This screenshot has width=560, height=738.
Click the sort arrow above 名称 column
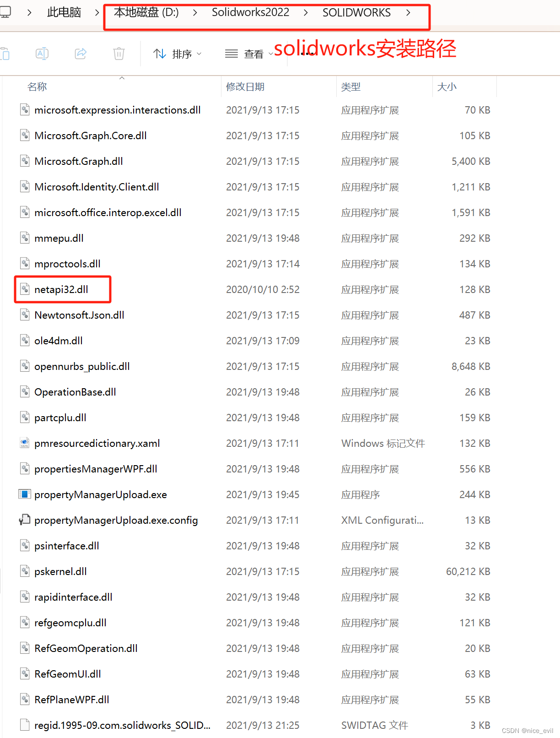(122, 78)
